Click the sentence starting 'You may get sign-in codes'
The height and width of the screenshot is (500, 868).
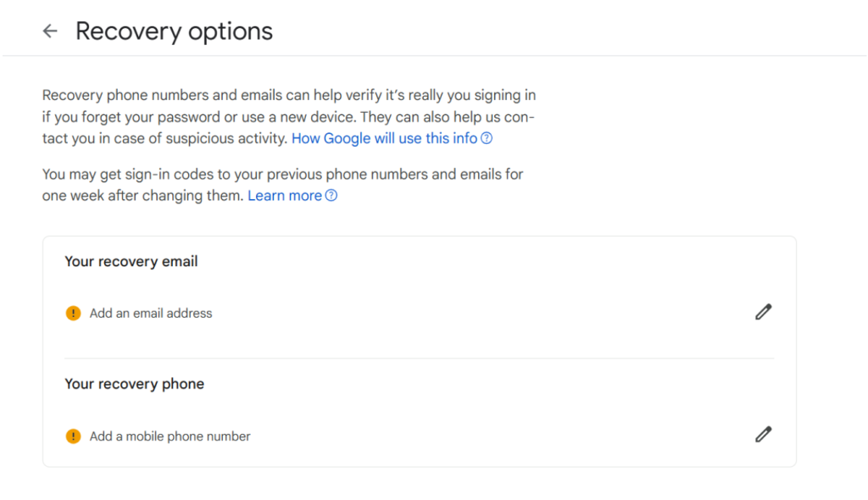(x=282, y=175)
